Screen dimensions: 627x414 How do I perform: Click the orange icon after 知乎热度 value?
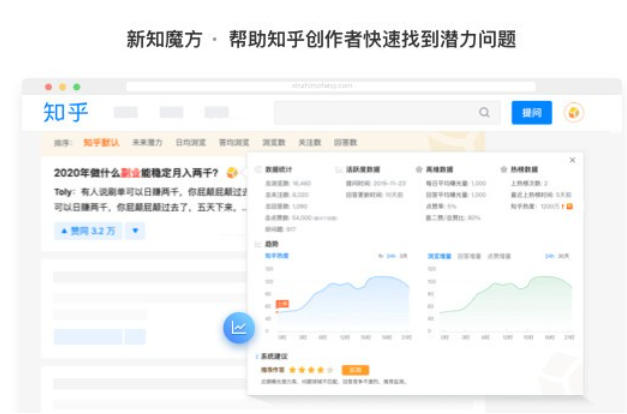(569, 206)
